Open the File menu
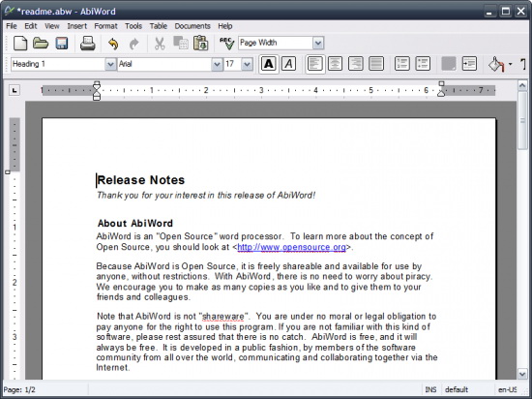Image resolution: width=532 pixels, height=399 pixels. (x=12, y=26)
